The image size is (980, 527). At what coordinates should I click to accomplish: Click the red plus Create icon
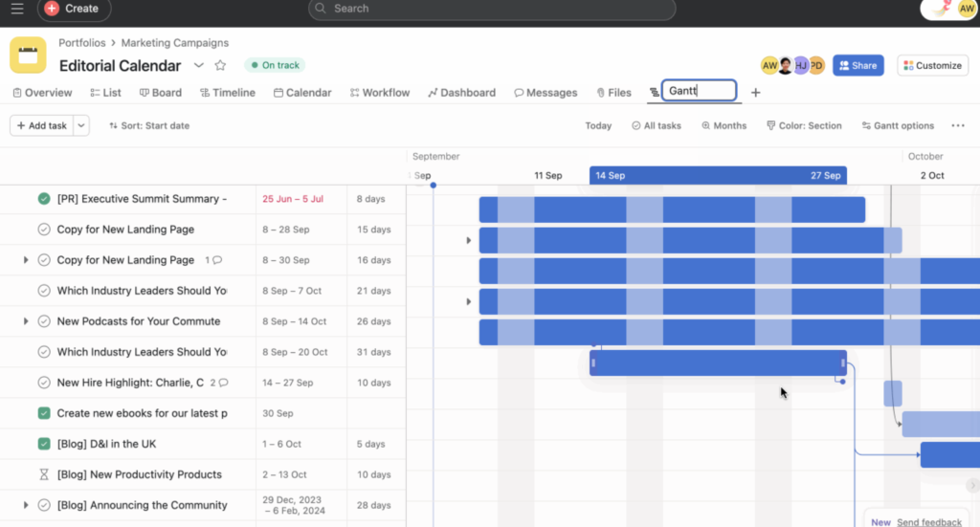(x=52, y=9)
